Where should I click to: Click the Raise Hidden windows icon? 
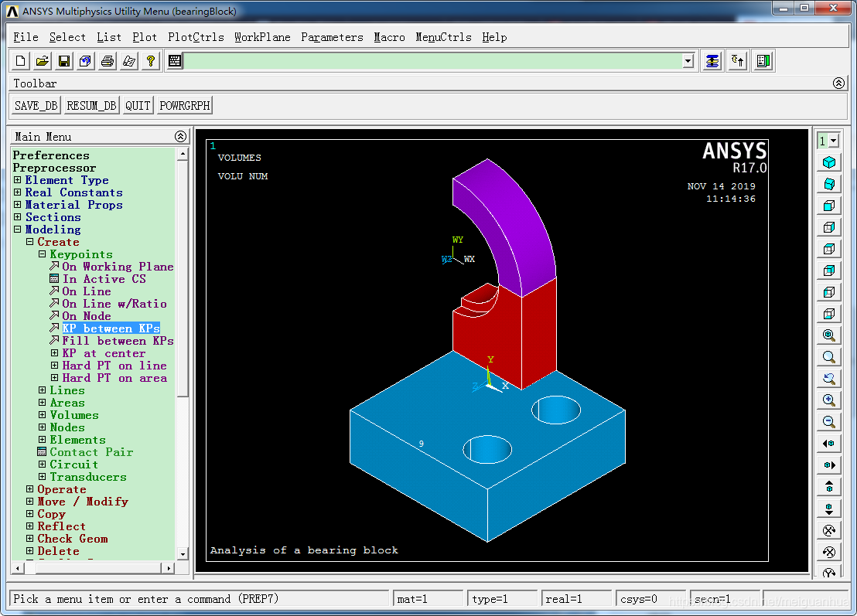coord(712,61)
